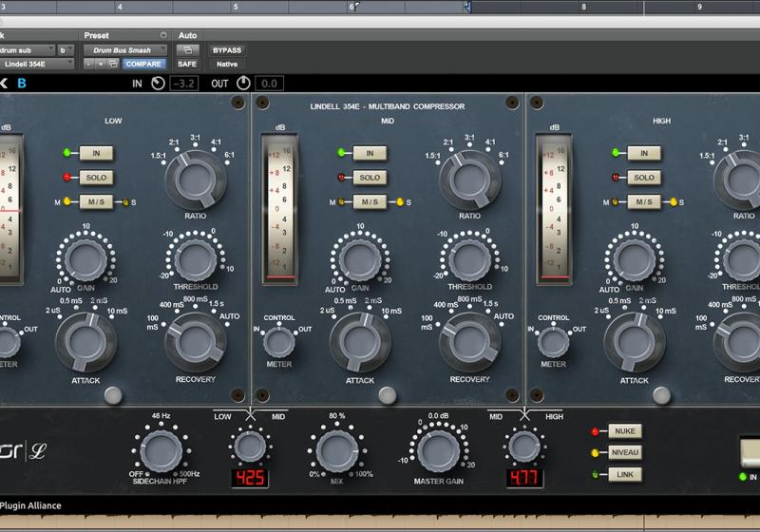Select previous preset with the minus button

click(x=88, y=64)
